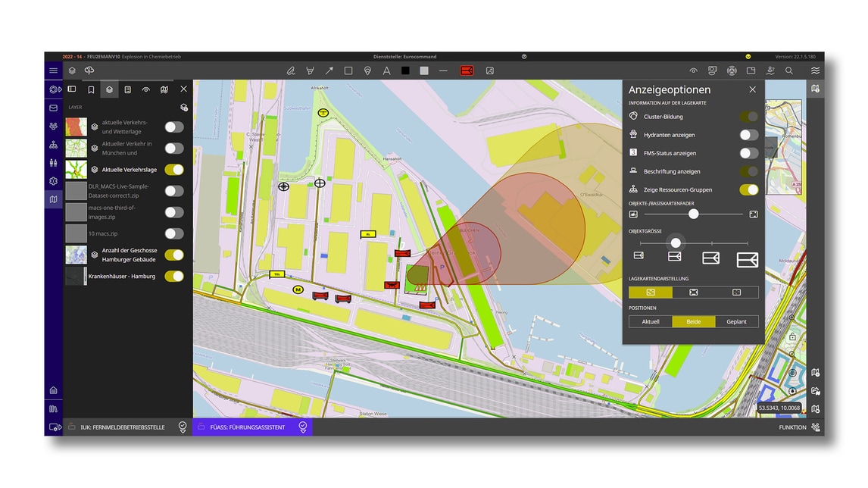Select the arrow annotation tool
Viewport: 868px width, 488px height.
point(329,70)
